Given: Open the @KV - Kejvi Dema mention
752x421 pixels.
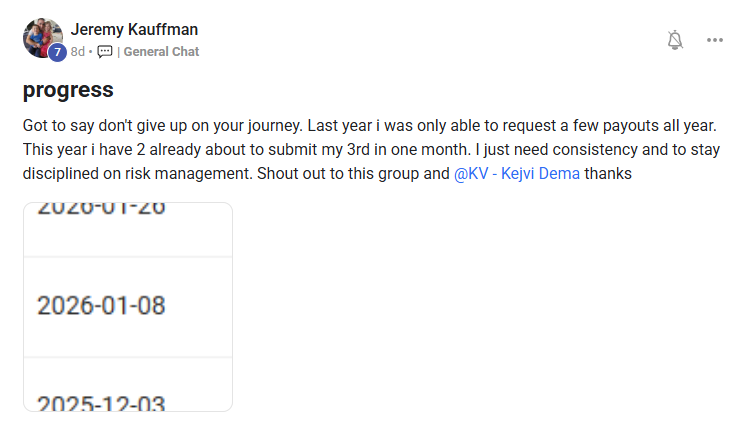Looking at the screenshot, I should (516, 174).
